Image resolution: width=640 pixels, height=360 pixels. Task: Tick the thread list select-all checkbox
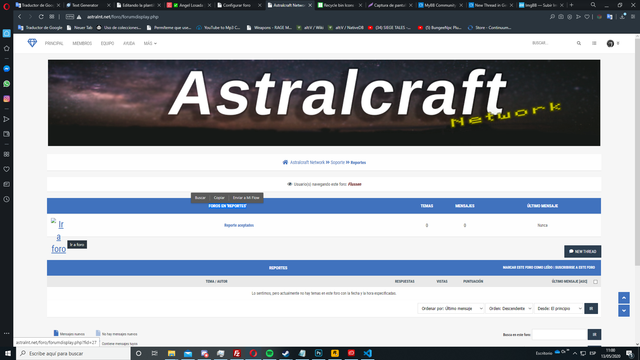tap(596, 282)
